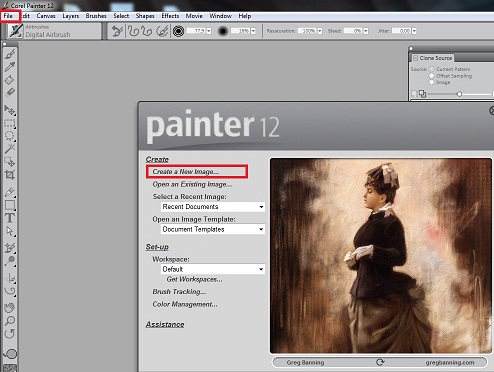Select the Brush tool in toolbox
Screen dimensions: 494x372
[x=10, y=54]
